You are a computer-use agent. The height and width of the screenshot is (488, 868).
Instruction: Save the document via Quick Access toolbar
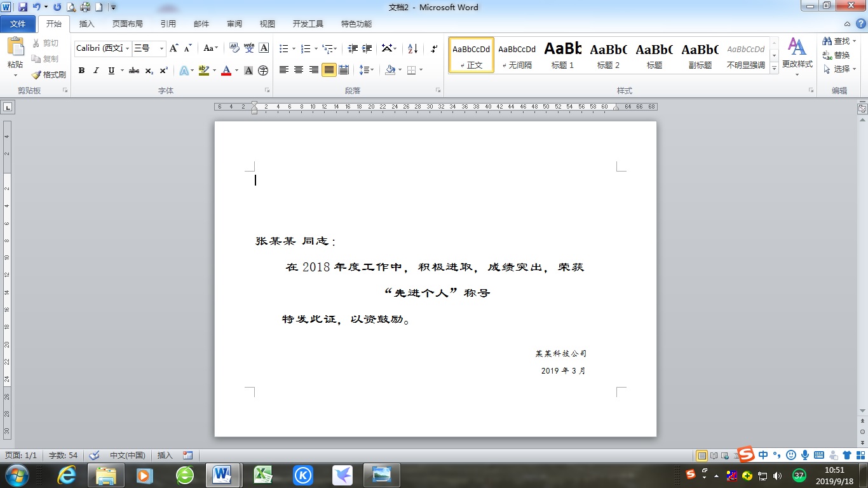(24, 6)
